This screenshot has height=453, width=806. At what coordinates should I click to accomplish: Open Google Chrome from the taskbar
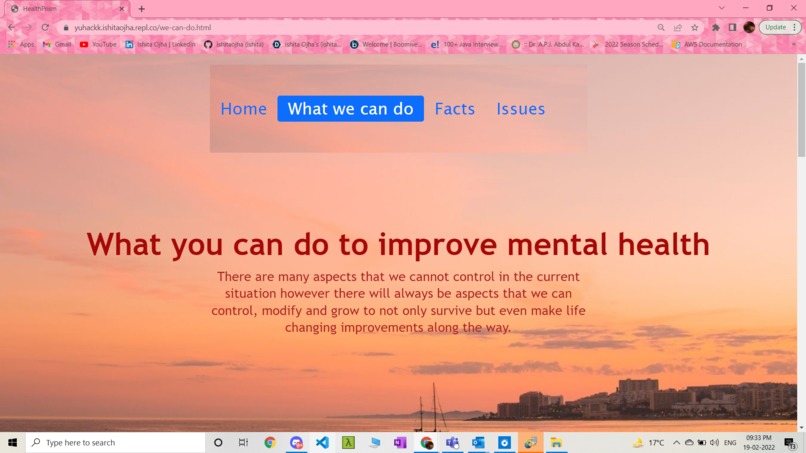270,442
